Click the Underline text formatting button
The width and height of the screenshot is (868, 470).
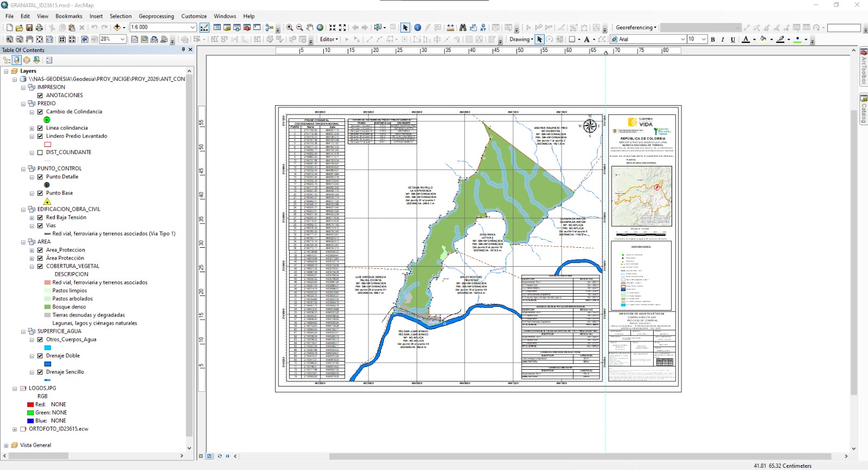click(733, 39)
